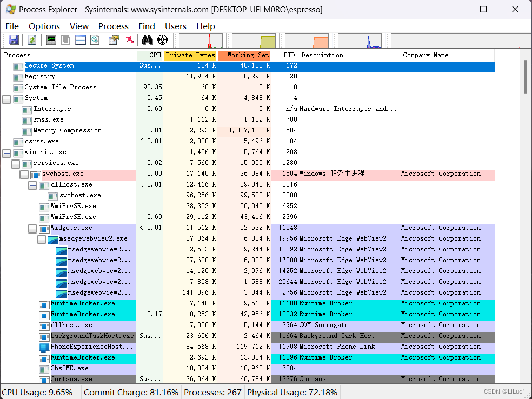Click the DLL/handle view magnifier toolbar icon
This screenshot has height=399, width=532.
pyautogui.click(x=95, y=40)
